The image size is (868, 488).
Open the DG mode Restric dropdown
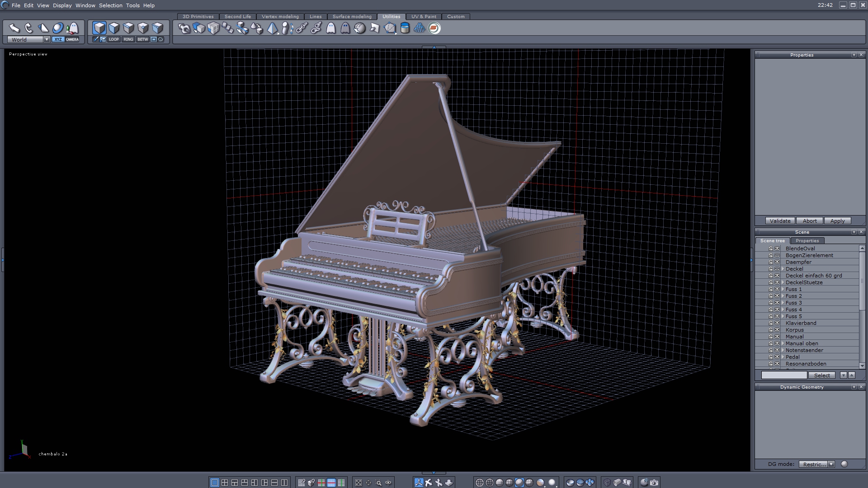(831, 464)
